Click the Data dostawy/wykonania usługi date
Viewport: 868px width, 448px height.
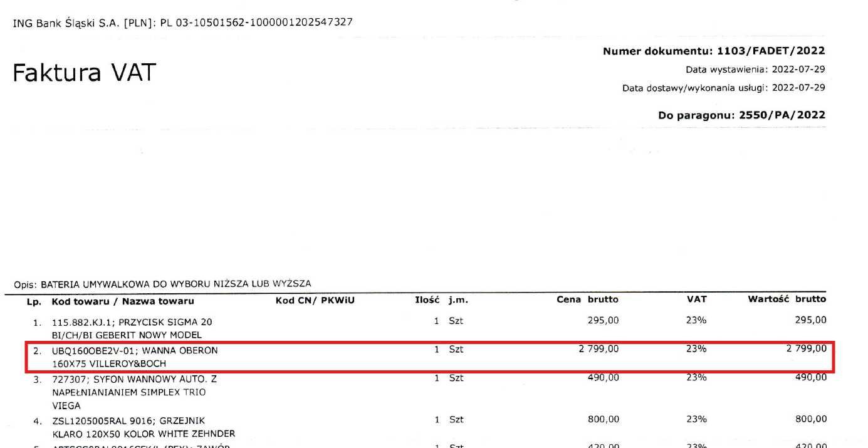click(798, 88)
